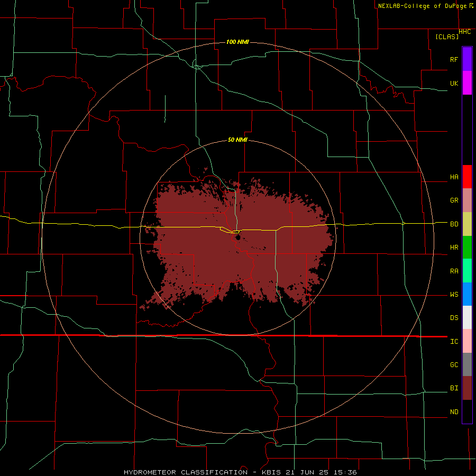Select the GR pink-brown legend swatch
The height and width of the screenshot is (476, 476).
467,200
